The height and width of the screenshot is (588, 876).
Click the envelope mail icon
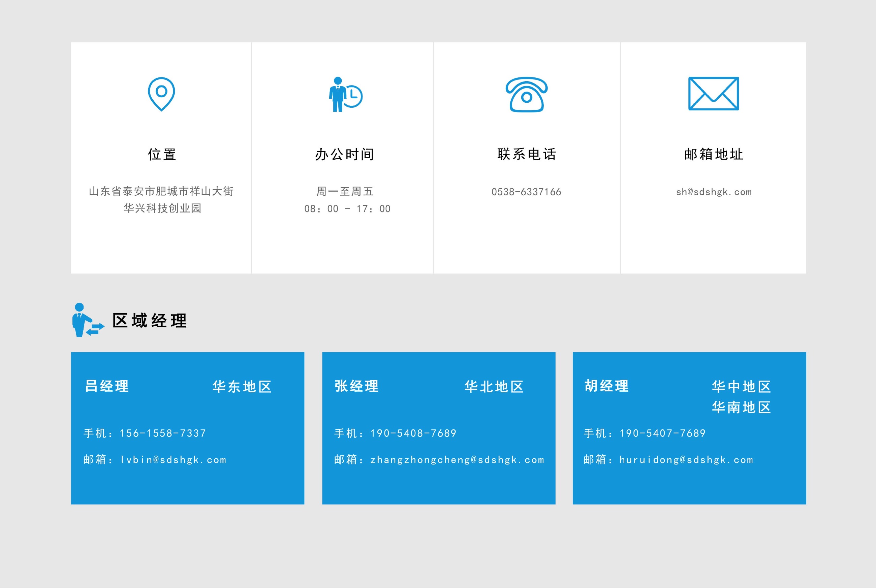[x=713, y=94]
